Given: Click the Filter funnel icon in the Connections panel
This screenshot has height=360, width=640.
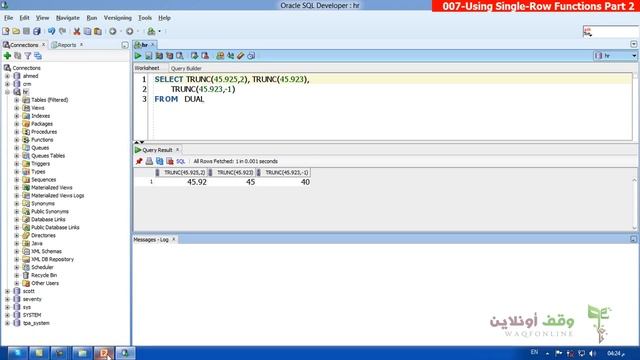Looking at the screenshot, I should (x=28, y=56).
